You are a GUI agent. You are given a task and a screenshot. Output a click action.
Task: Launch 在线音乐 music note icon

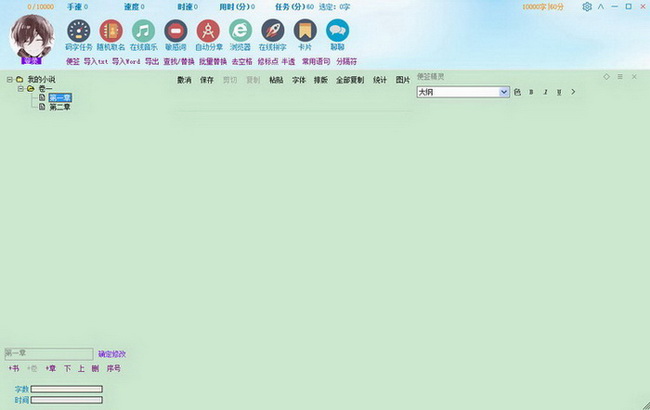pos(143,31)
